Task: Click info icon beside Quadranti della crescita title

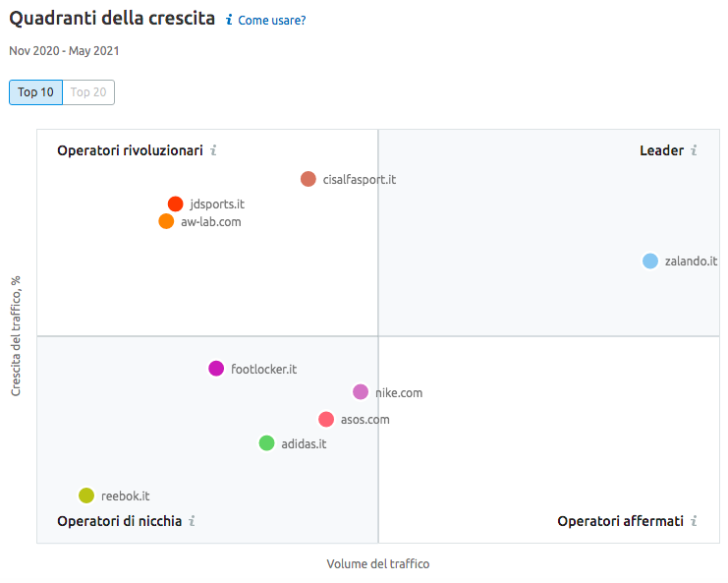Action: (x=229, y=20)
